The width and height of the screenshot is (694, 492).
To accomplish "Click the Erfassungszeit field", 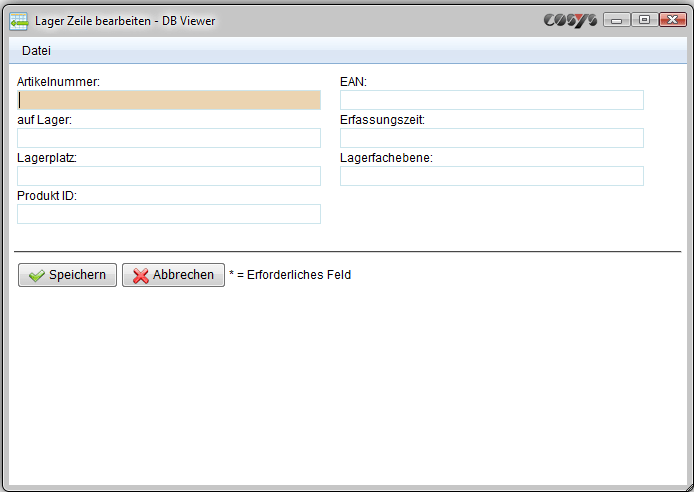I will [492, 138].
